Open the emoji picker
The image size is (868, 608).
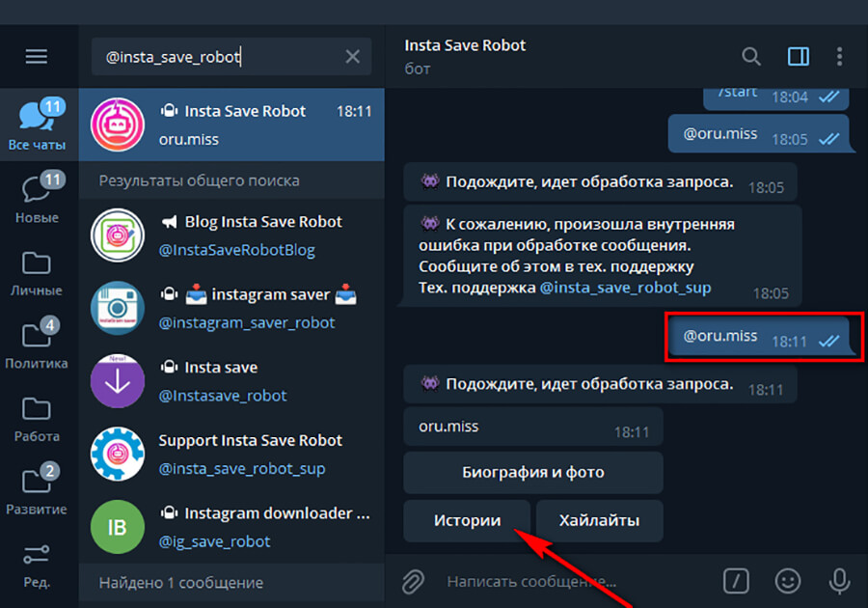click(788, 581)
